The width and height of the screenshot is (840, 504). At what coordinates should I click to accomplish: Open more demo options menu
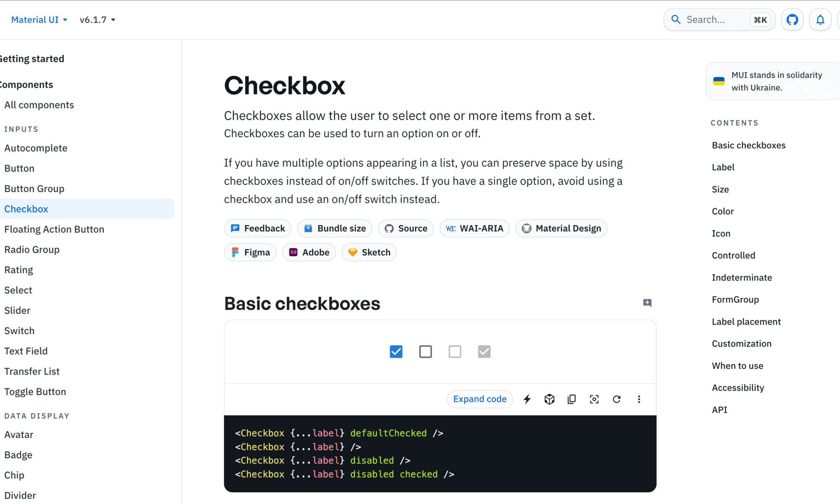(x=639, y=399)
